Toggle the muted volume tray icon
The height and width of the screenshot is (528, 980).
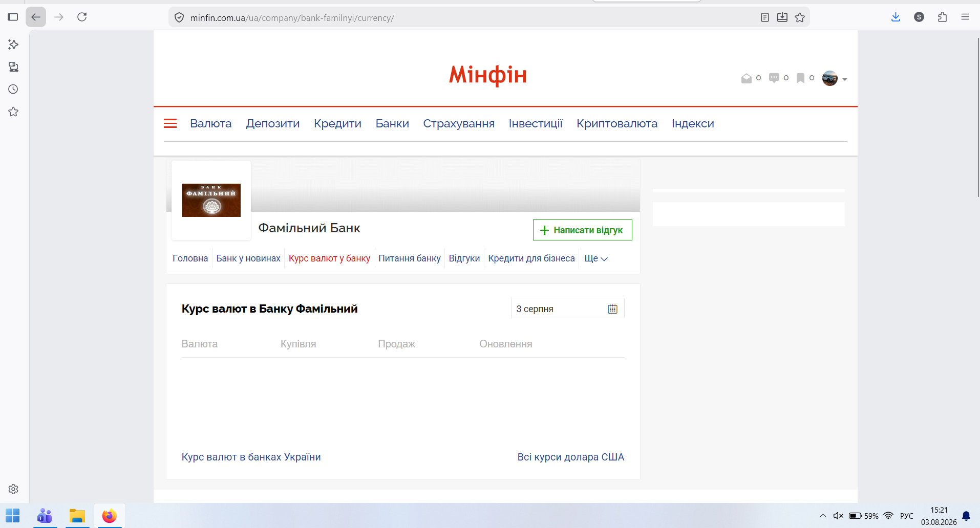(838, 516)
